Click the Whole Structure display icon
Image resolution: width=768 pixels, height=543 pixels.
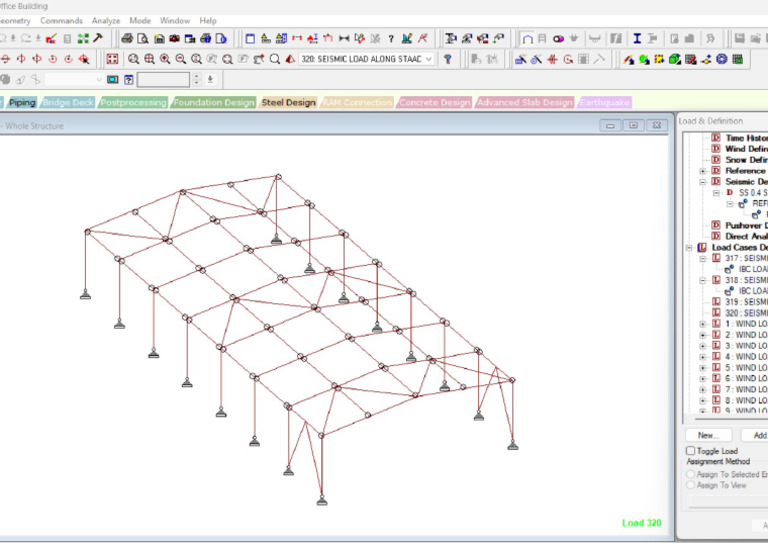point(112,59)
